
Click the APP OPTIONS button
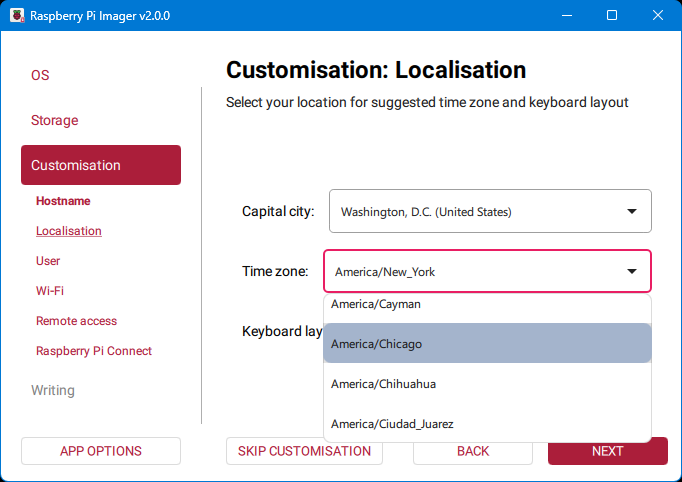coord(101,451)
